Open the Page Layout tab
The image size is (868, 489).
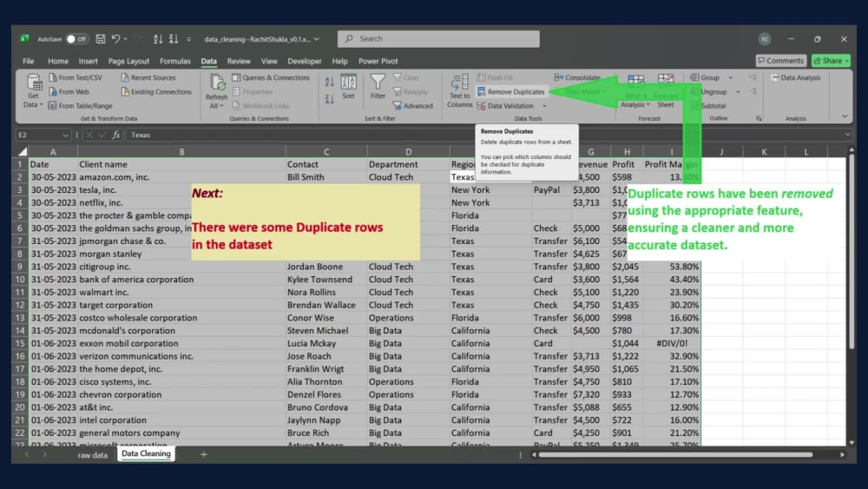click(x=128, y=61)
